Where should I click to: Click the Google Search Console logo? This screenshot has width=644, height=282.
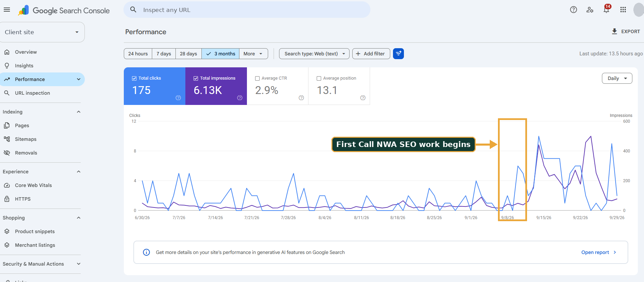[64, 11]
